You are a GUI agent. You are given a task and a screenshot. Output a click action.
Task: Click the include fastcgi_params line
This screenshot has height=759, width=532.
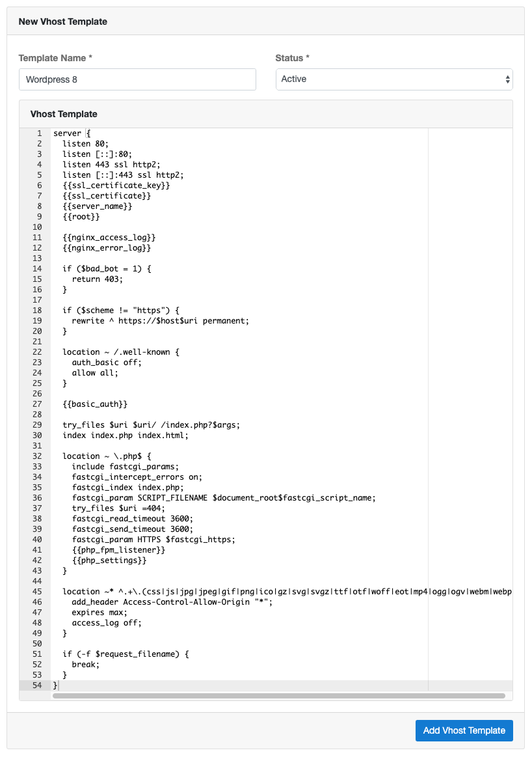pyautogui.click(x=126, y=467)
